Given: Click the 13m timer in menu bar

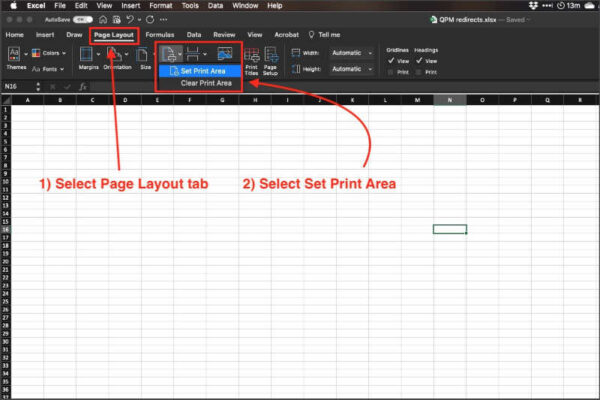Looking at the screenshot, I should [x=569, y=5].
